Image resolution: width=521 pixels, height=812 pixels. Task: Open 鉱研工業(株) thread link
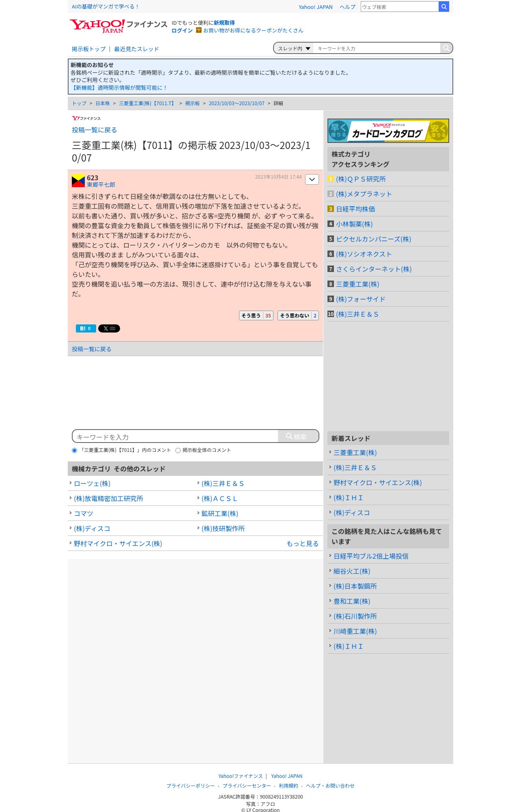[220, 514]
